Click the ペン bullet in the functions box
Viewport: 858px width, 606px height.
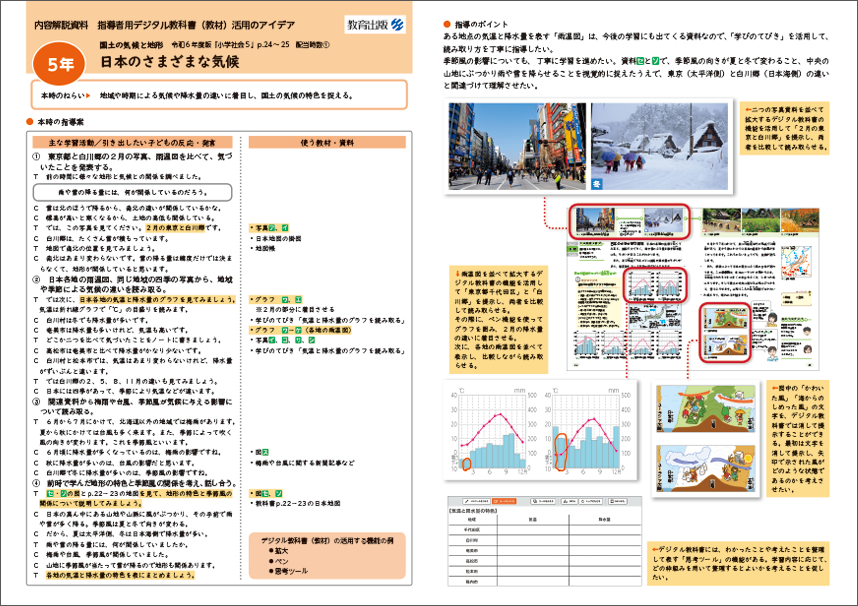click(279, 561)
